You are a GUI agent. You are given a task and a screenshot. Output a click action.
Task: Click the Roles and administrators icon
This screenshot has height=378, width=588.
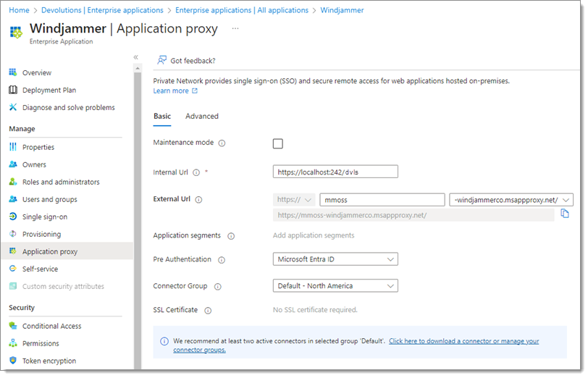[x=13, y=182]
